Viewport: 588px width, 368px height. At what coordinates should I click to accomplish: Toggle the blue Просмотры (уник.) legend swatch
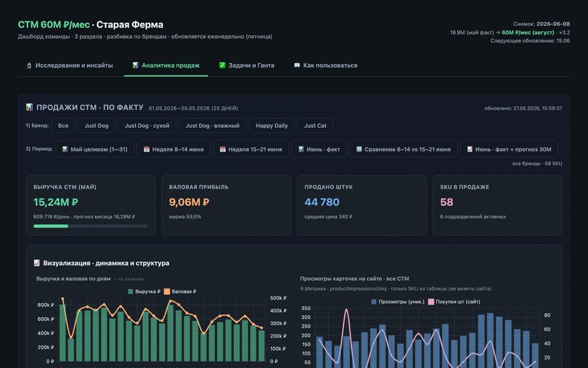pyautogui.click(x=374, y=302)
